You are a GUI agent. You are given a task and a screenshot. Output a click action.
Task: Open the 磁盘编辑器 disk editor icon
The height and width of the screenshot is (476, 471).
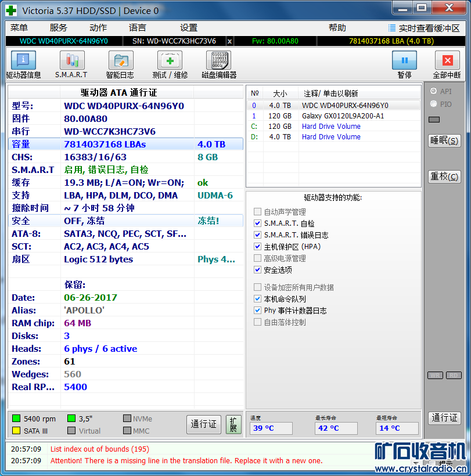218,60
